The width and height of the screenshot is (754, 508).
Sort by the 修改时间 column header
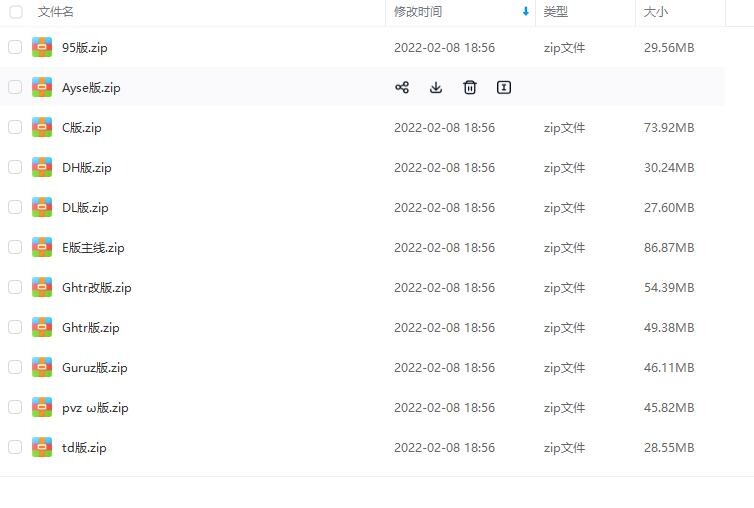click(x=418, y=12)
